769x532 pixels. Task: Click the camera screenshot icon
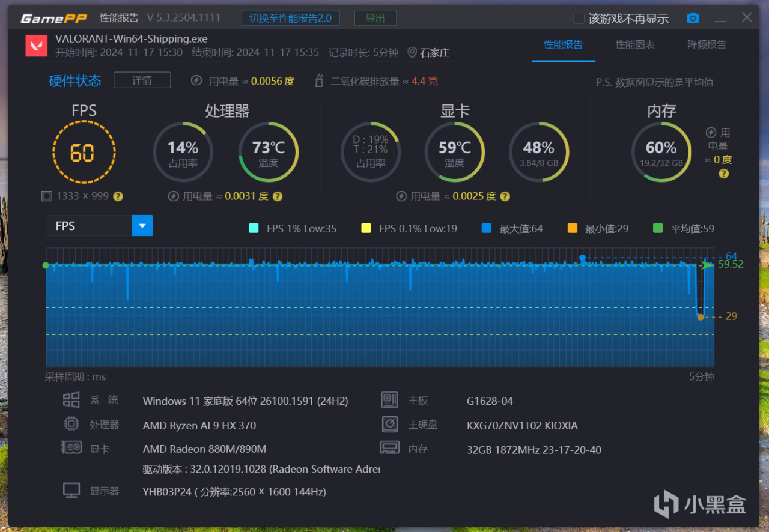click(693, 18)
